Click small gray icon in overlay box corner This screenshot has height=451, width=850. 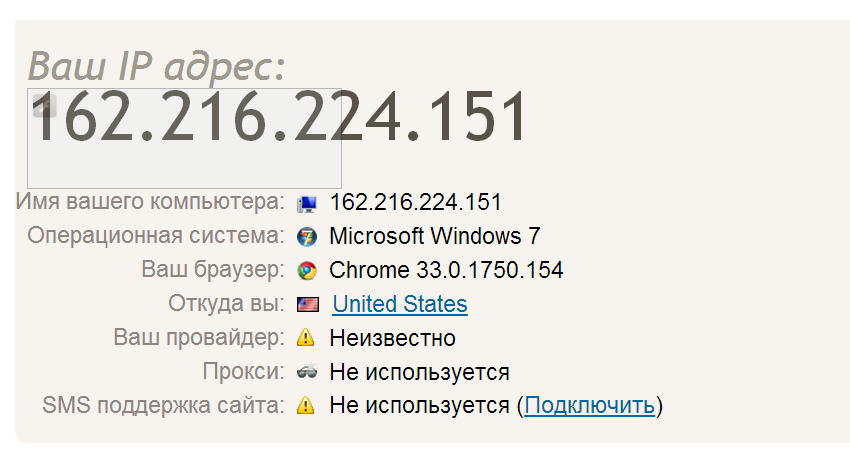tap(44, 105)
